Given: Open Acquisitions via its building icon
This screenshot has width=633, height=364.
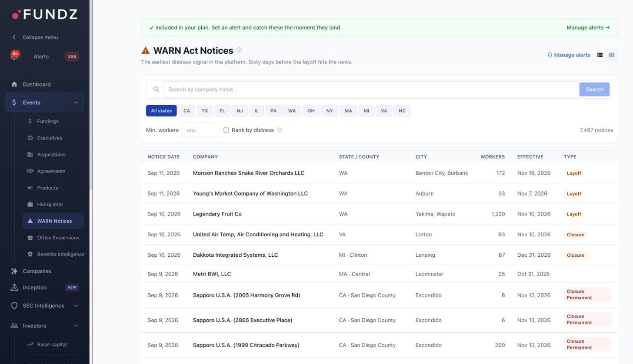Looking at the screenshot, I should [x=30, y=155].
